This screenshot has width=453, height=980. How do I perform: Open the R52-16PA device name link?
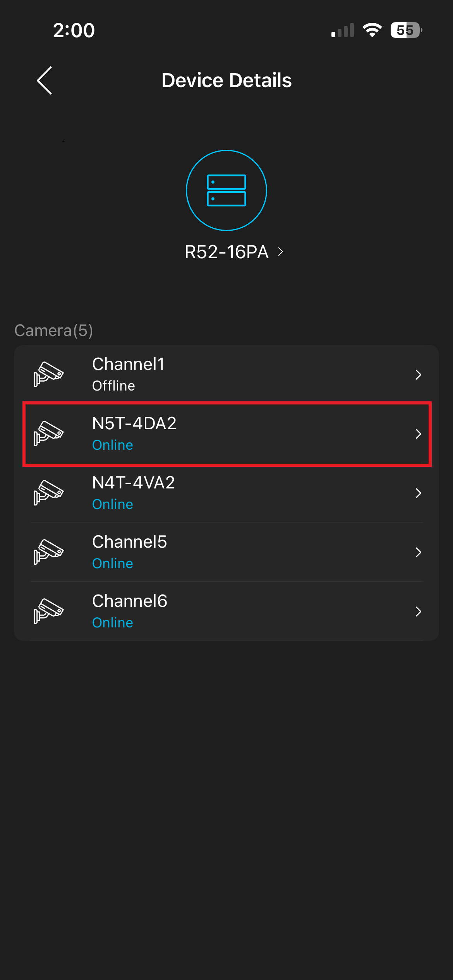tap(226, 252)
